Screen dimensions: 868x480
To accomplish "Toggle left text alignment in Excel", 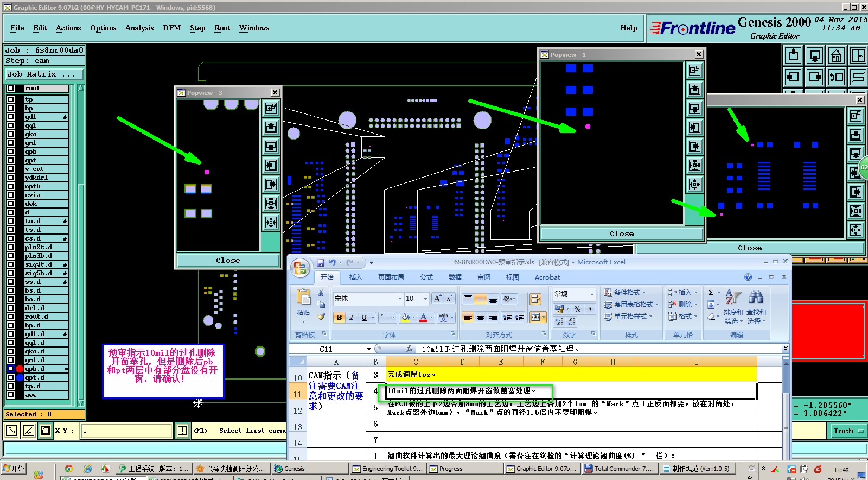I will click(x=468, y=317).
